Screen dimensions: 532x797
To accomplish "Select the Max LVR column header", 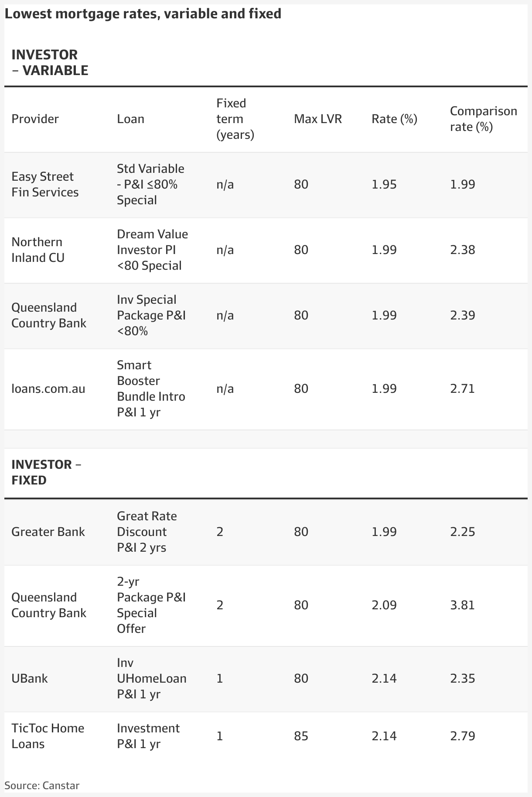I will point(318,119).
